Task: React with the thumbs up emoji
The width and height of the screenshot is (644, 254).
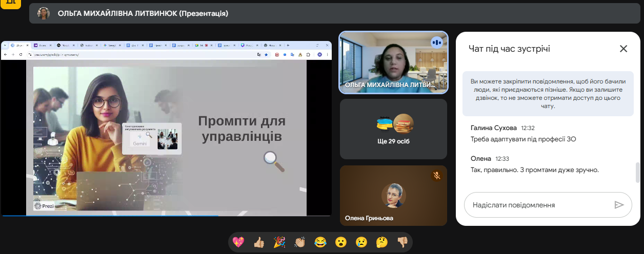Action: coord(259,242)
